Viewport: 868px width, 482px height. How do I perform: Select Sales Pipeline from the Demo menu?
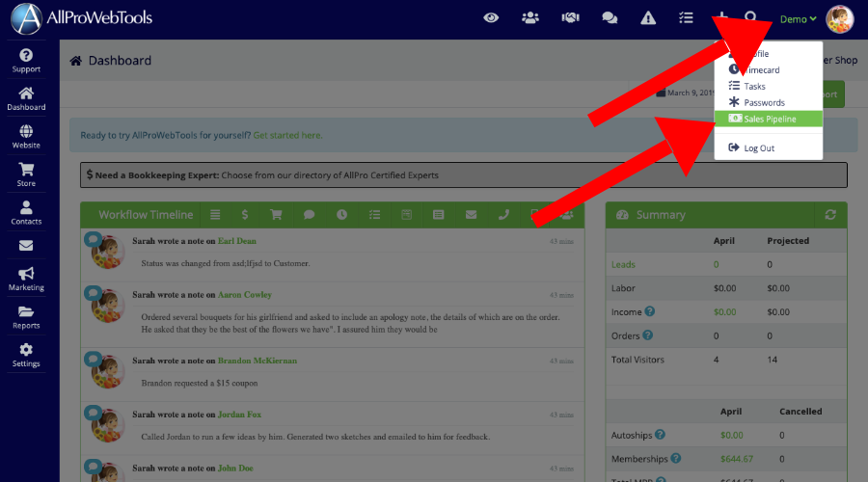coord(768,119)
